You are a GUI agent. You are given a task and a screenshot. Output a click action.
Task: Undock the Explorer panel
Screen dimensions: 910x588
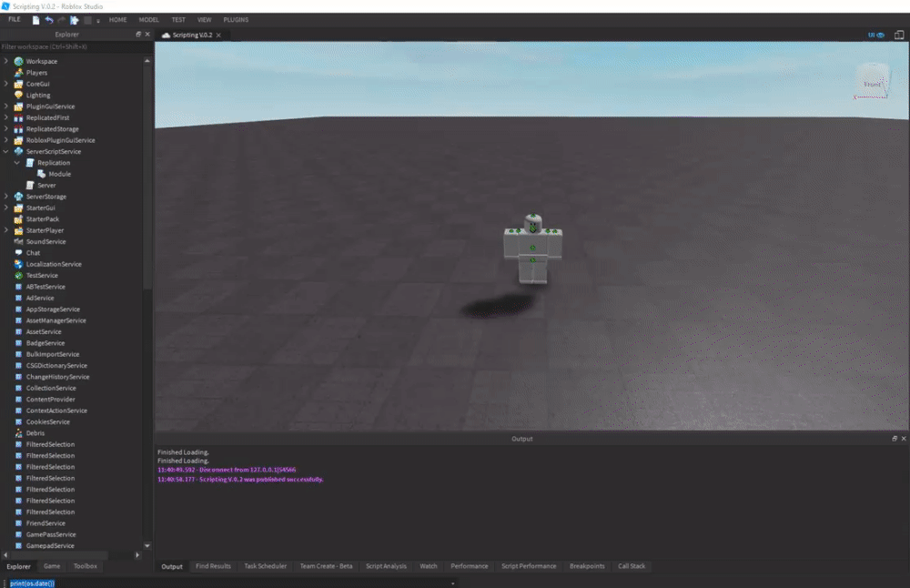[x=138, y=35]
